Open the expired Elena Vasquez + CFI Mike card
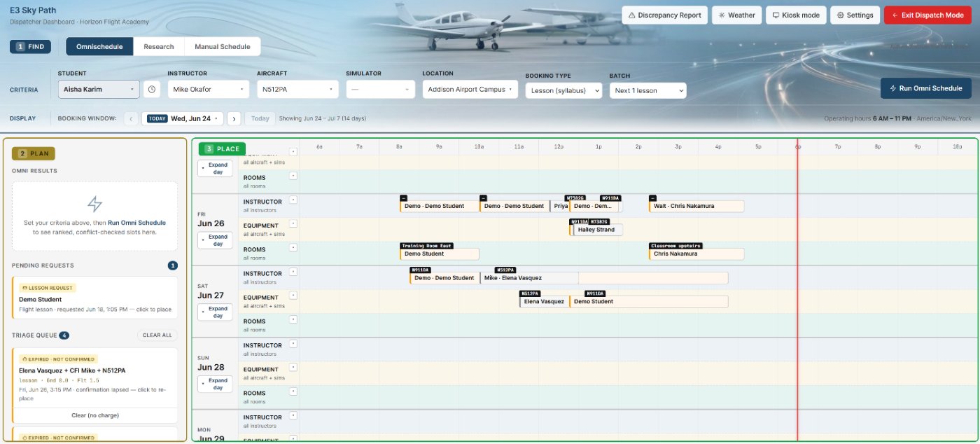980x444 pixels. (x=94, y=378)
